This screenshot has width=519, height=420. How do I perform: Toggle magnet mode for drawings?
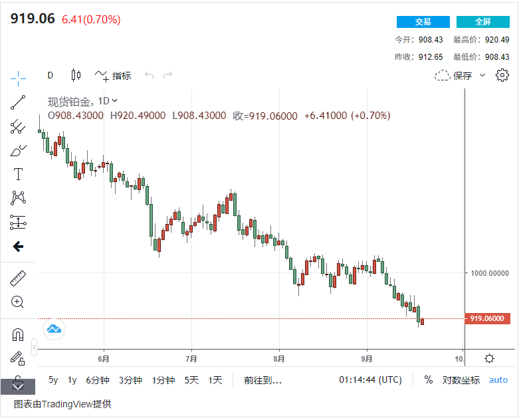[18, 334]
